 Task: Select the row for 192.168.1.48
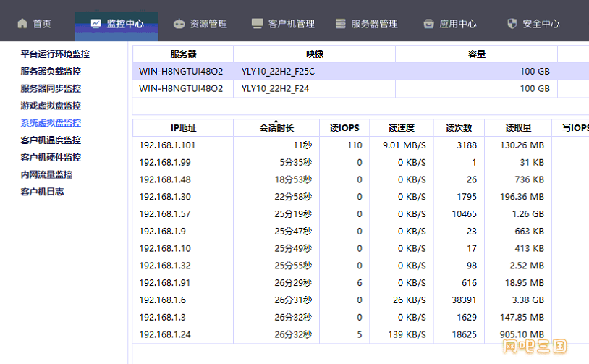pyautogui.click(x=360, y=179)
